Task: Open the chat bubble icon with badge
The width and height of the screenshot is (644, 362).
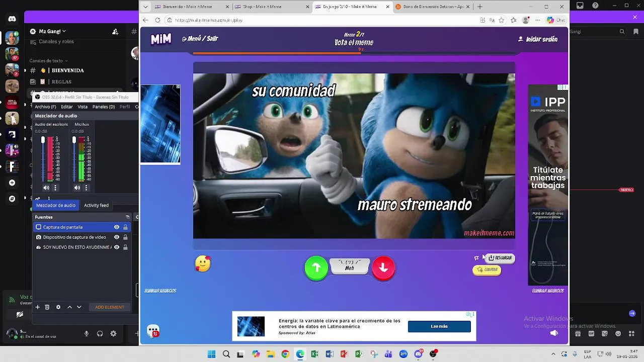Action: coord(153,331)
